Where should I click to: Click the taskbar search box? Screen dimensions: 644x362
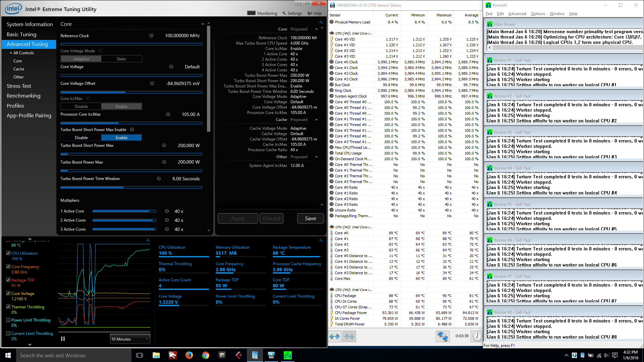coord(74,355)
